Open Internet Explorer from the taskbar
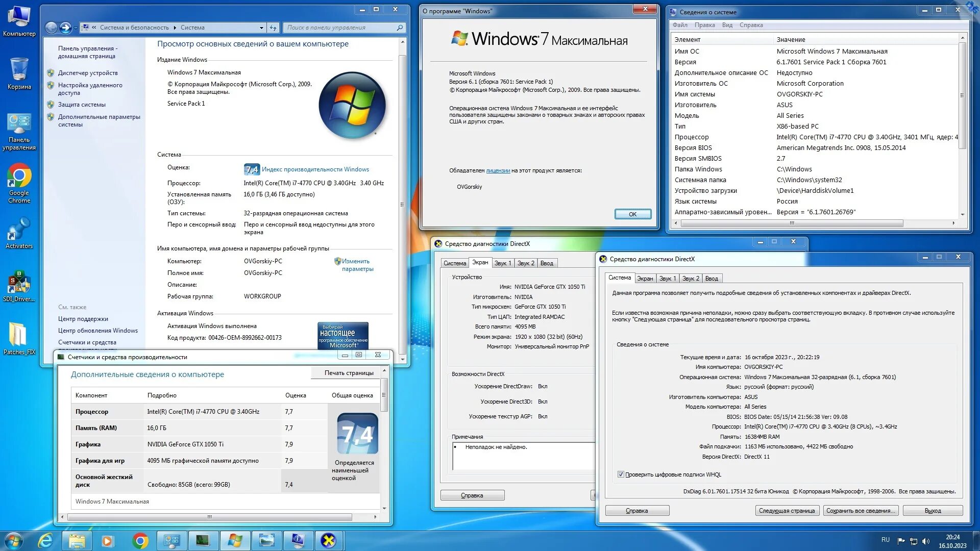Viewport: 980px width, 551px height. [x=46, y=540]
